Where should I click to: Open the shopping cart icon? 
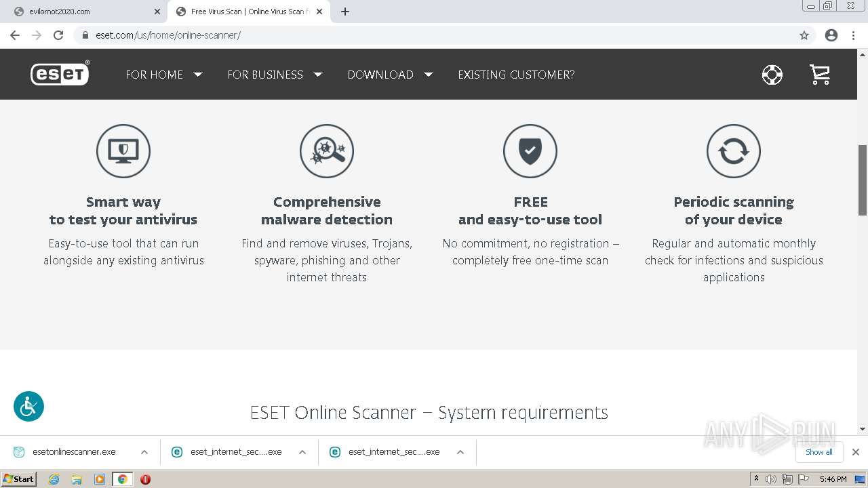tap(820, 75)
